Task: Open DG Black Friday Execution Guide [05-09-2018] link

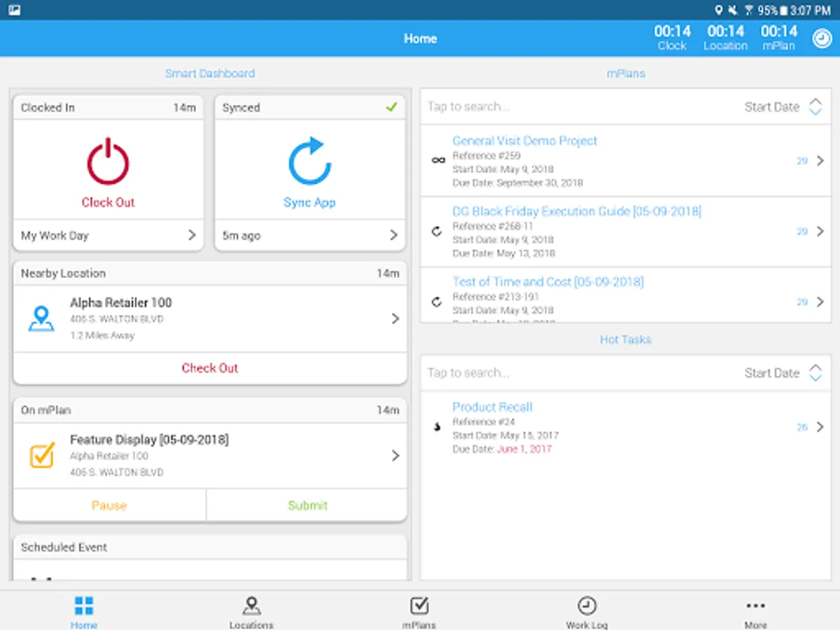Action: click(x=577, y=211)
